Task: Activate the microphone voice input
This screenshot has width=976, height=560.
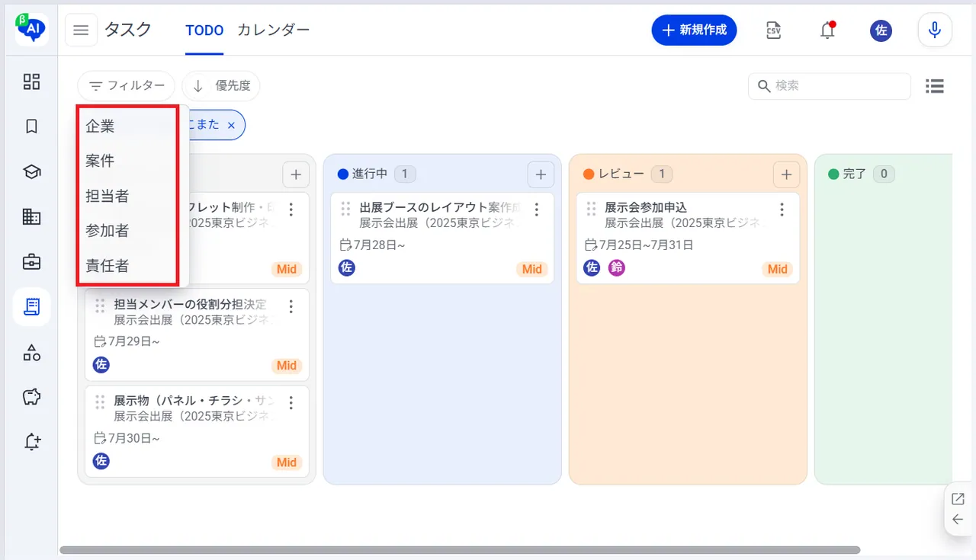Action: pyautogui.click(x=934, y=30)
